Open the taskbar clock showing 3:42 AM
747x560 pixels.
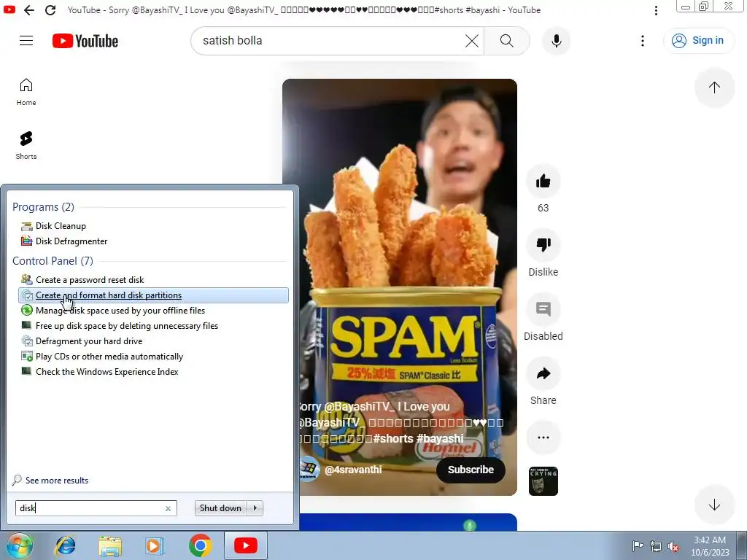[x=710, y=546]
